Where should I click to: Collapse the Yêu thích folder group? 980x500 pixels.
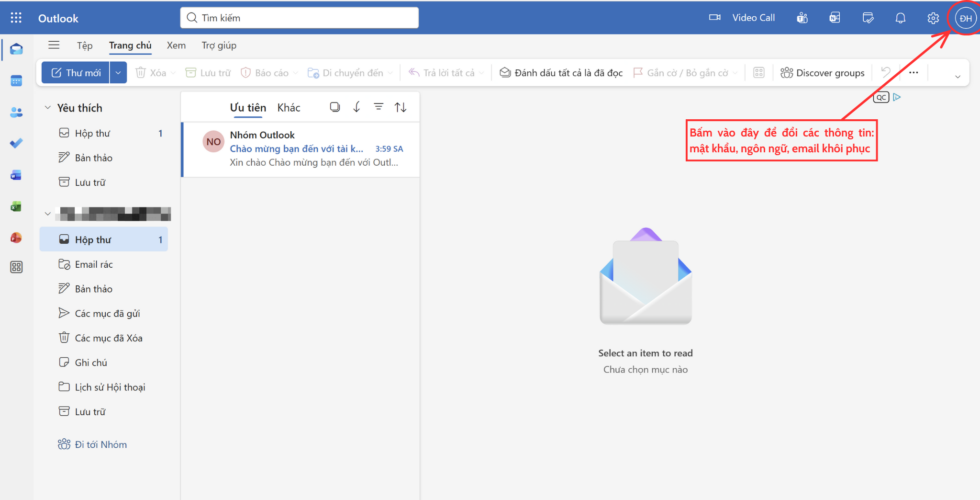[48, 108]
